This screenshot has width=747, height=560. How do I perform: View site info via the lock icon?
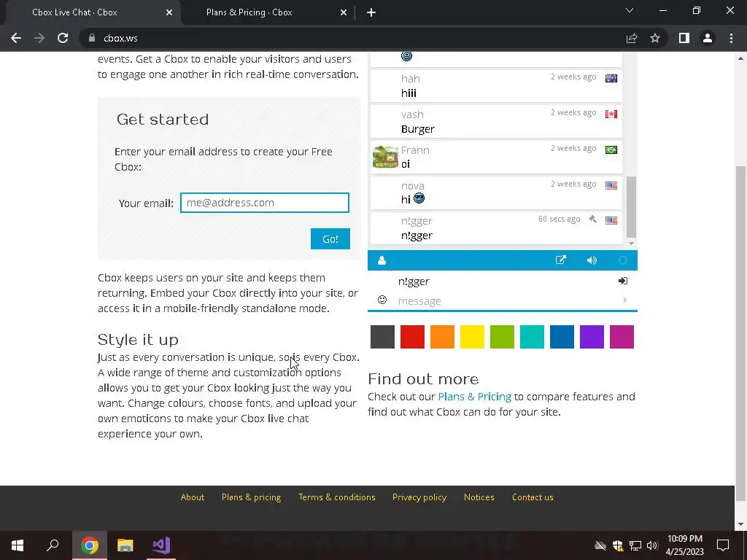(91, 38)
